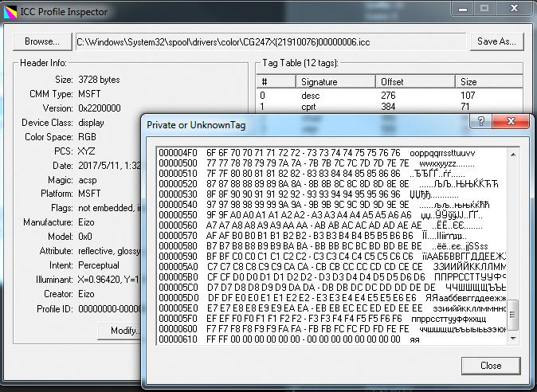
Task: Click hex row address 000005C0
Action: (x=178, y=288)
